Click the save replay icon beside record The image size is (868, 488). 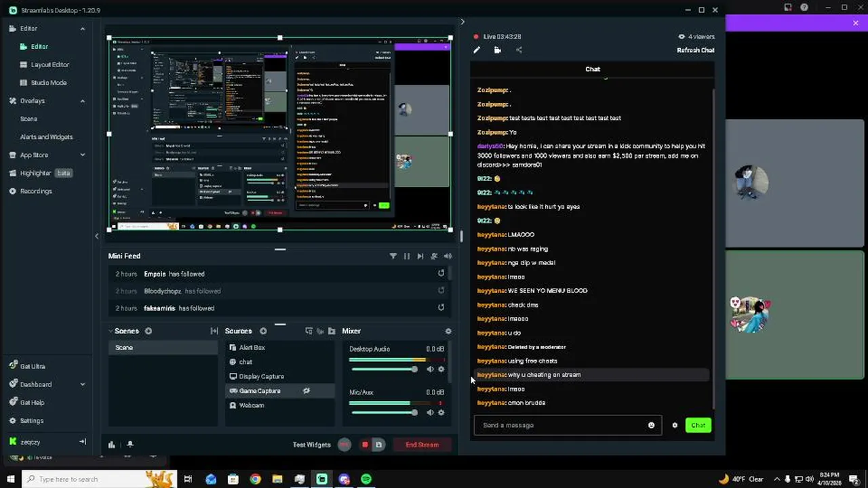point(378,445)
